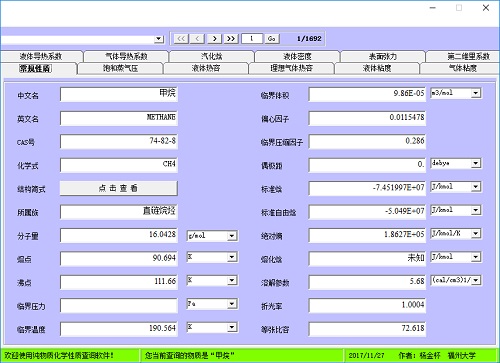Image resolution: width=500 pixels, height=363 pixels.
Task: Go to first record button
Action: (x=181, y=39)
